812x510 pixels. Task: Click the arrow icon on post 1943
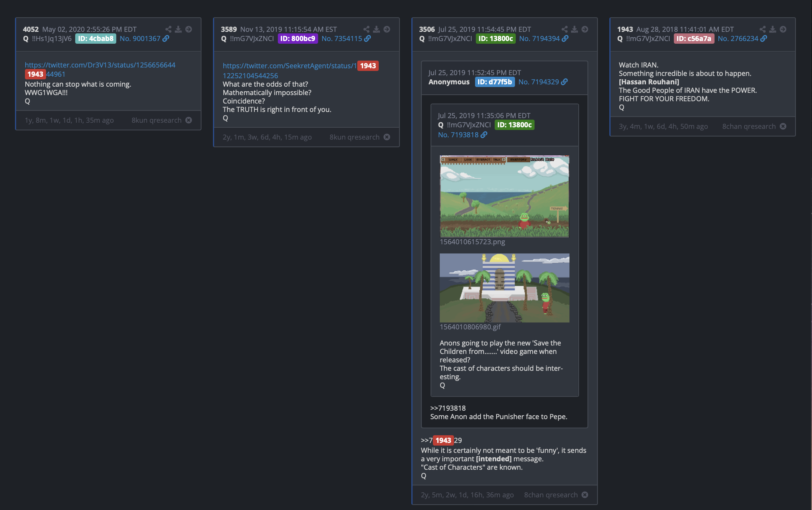coord(783,29)
